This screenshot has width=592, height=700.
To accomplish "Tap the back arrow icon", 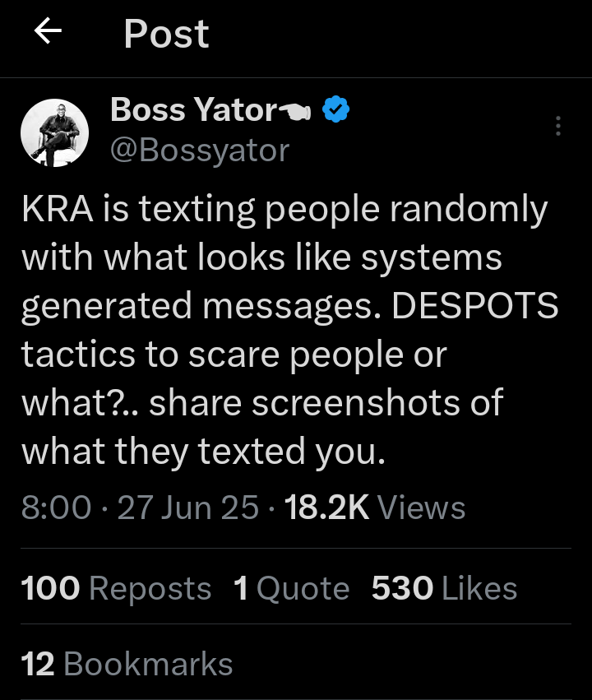I will pyautogui.click(x=48, y=33).
